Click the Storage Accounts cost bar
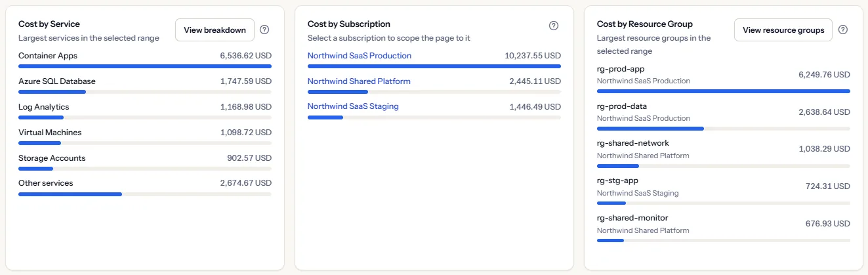 pos(145,169)
